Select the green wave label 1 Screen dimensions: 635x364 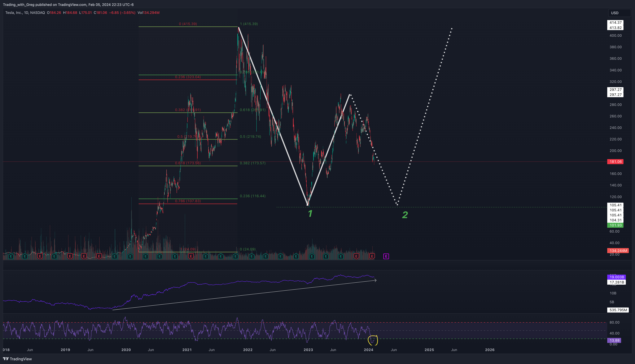[x=310, y=214]
